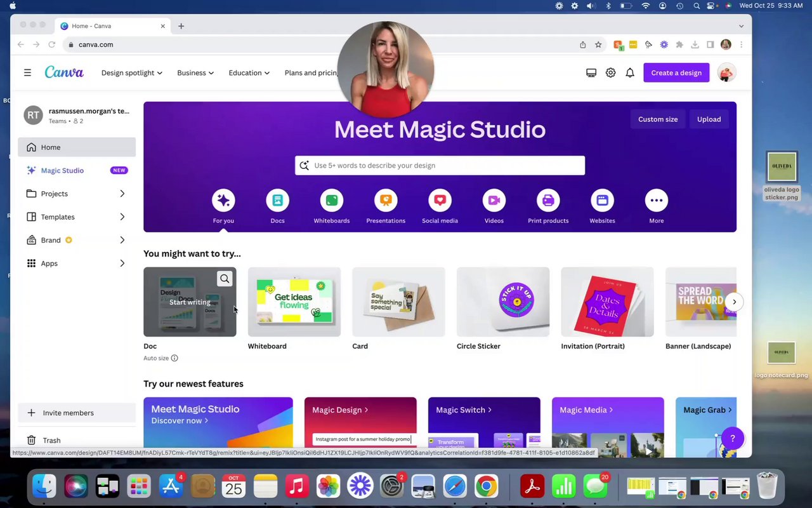
Task: Select the Docs category icon
Action: coord(277,200)
